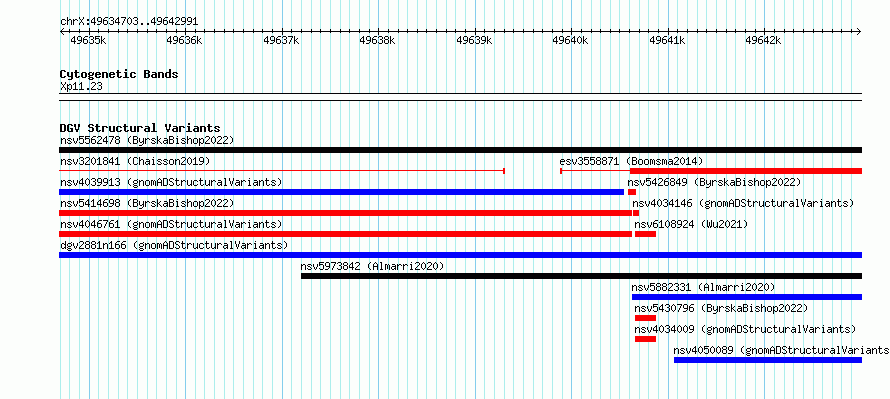Click the small red nsv5426849 bar

[632, 192]
